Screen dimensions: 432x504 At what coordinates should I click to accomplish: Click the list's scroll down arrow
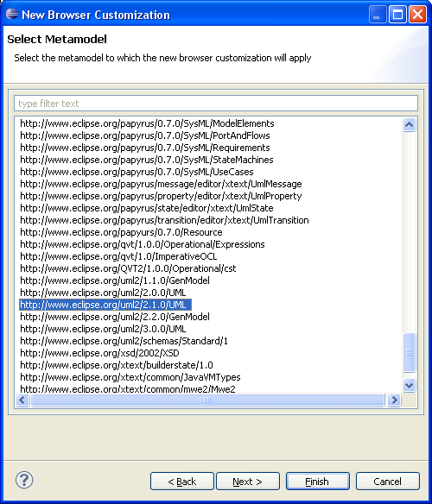click(x=410, y=385)
